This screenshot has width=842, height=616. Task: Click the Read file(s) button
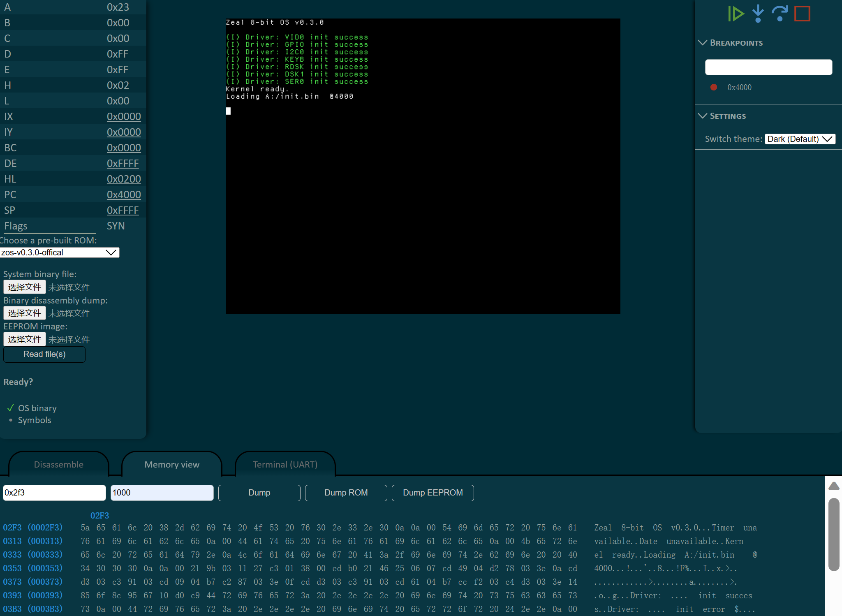click(44, 354)
